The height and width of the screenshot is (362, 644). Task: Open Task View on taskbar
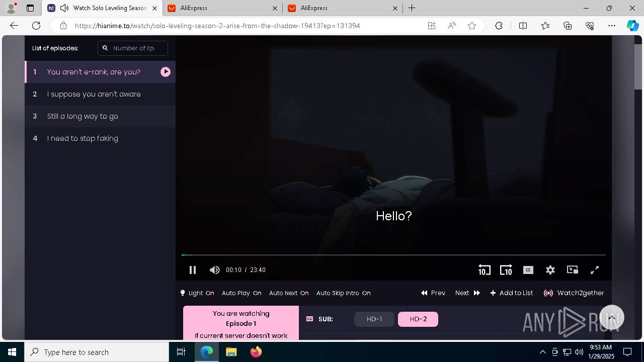(181, 352)
